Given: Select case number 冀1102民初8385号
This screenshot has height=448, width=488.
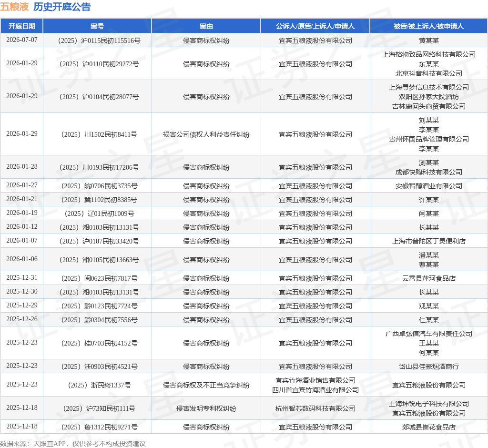Looking at the screenshot, I should 99,200.
